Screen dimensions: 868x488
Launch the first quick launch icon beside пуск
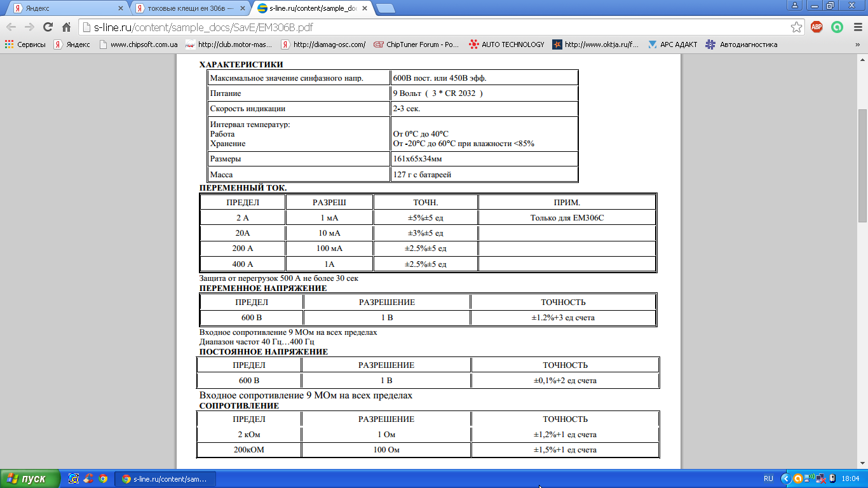tap(74, 479)
